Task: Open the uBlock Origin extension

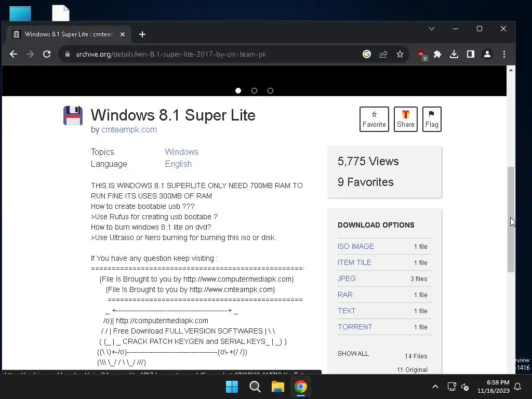Action: pos(422,55)
